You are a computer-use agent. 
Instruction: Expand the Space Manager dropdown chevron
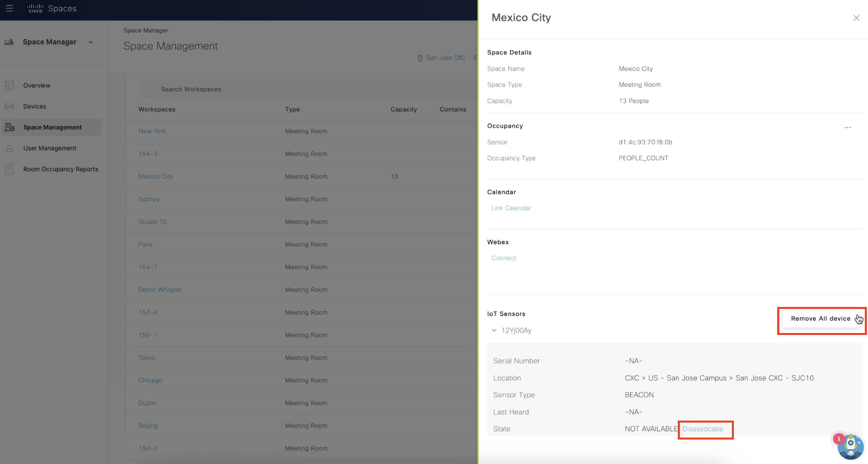(x=91, y=42)
